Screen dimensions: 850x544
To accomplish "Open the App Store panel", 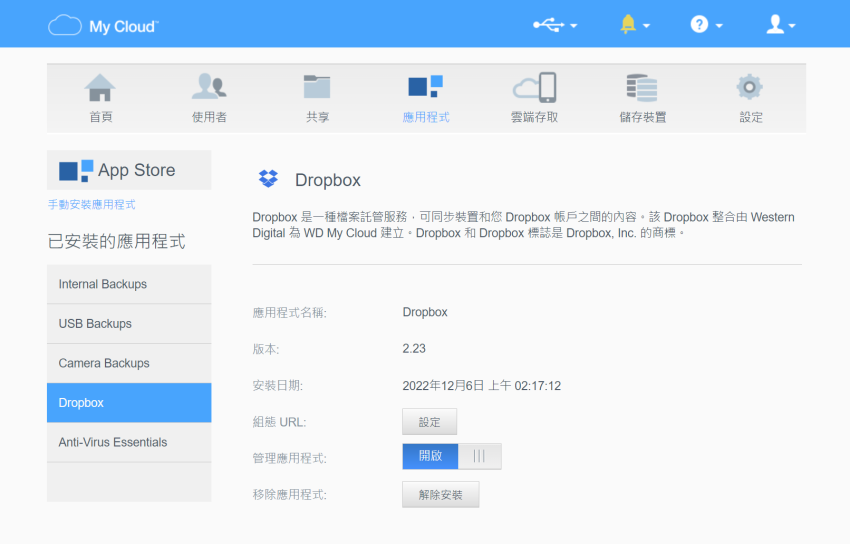I will point(129,170).
